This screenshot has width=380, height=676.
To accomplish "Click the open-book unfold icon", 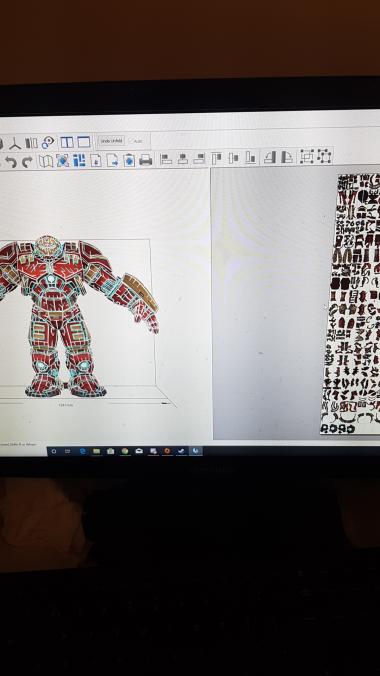I will [x=46, y=161].
